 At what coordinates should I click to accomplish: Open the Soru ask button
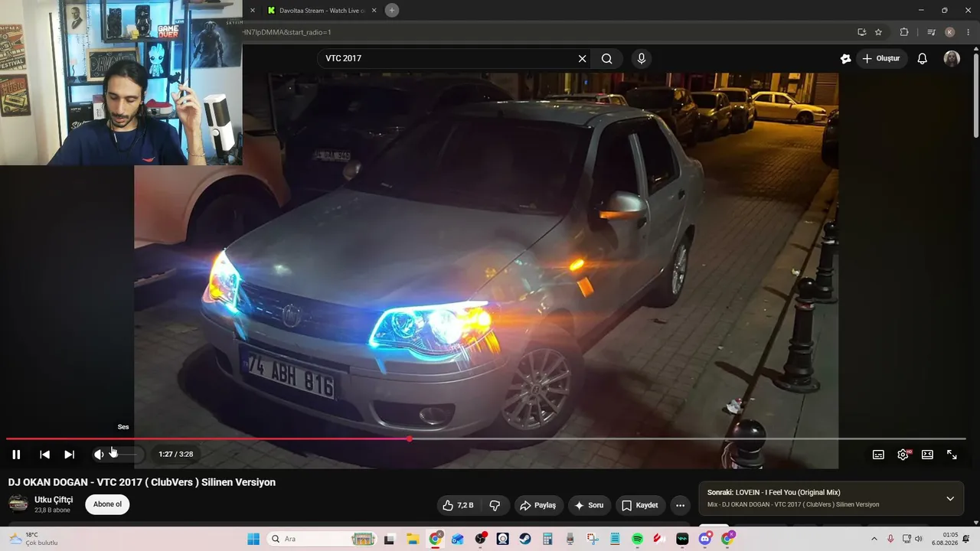pyautogui.click(x=589, y=505)
